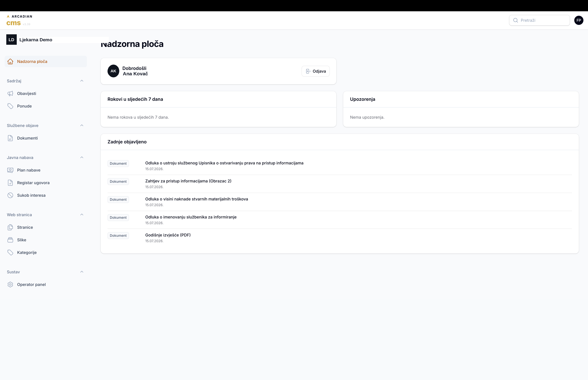Image resolution: width=588 pixels, height=380 pixels.
Task: Click Ljekarna Demo organization name
Action: pos(36,40)
